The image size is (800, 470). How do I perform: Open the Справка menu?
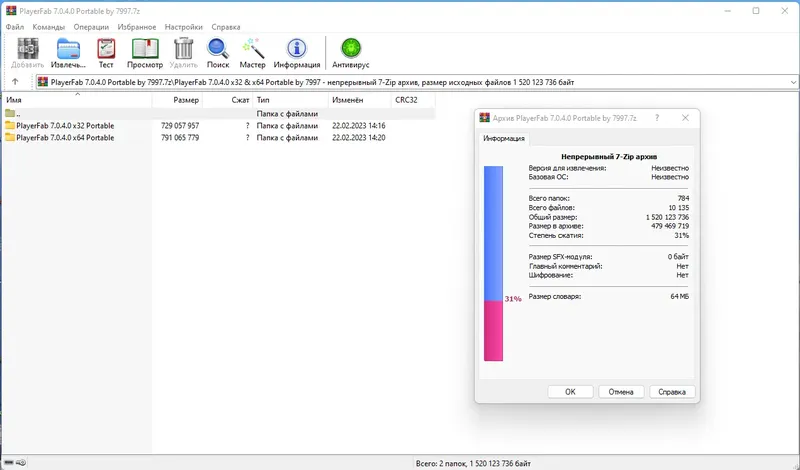coord(226,27)
